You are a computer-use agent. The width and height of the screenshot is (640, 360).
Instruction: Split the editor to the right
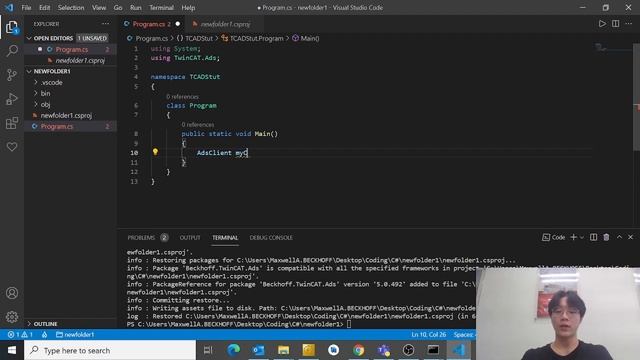pos(616,24)
